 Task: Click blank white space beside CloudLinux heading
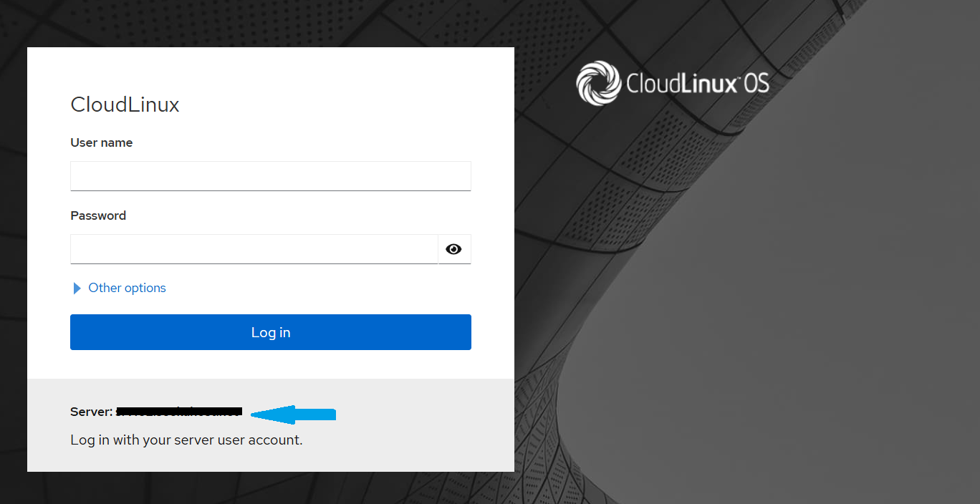tap(344, 105)
